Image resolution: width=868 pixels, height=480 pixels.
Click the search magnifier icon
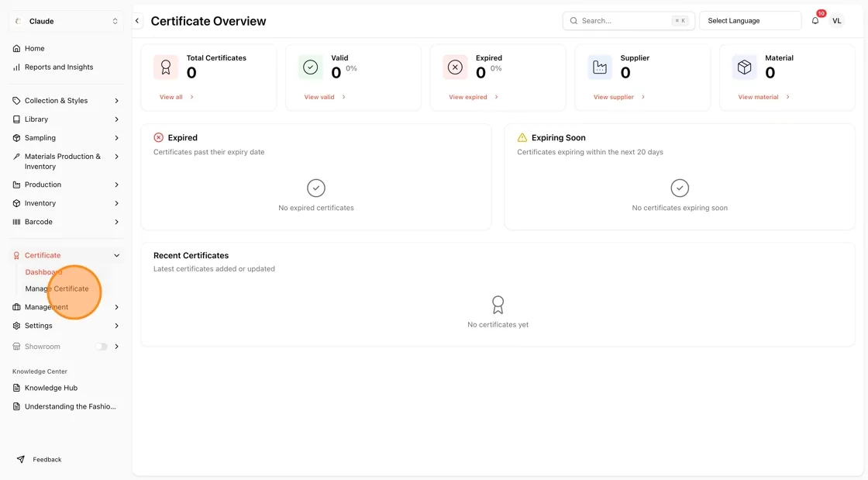coord(573,21)
